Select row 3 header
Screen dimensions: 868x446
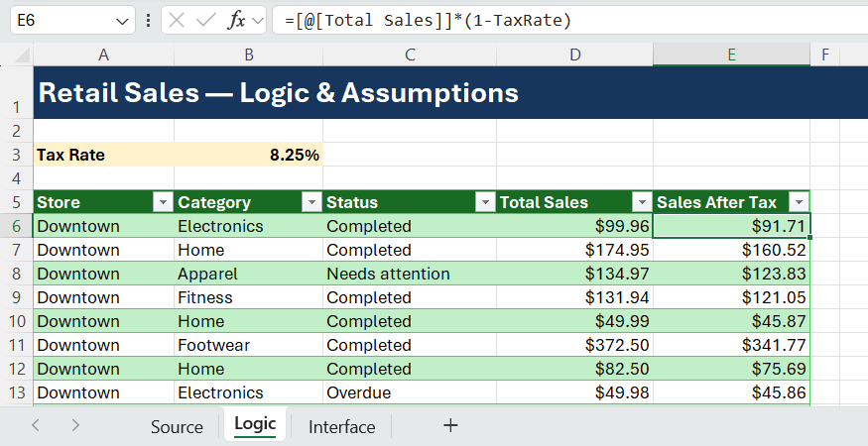17,155
